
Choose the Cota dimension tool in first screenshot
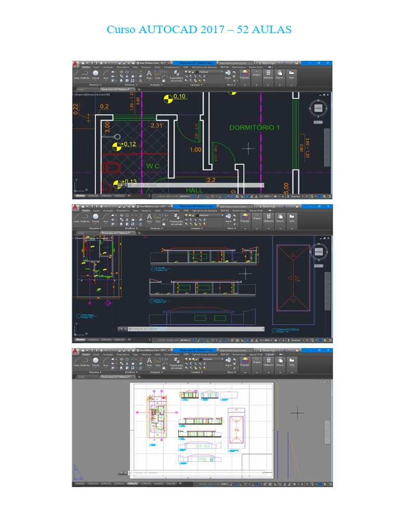click(157, 75)
